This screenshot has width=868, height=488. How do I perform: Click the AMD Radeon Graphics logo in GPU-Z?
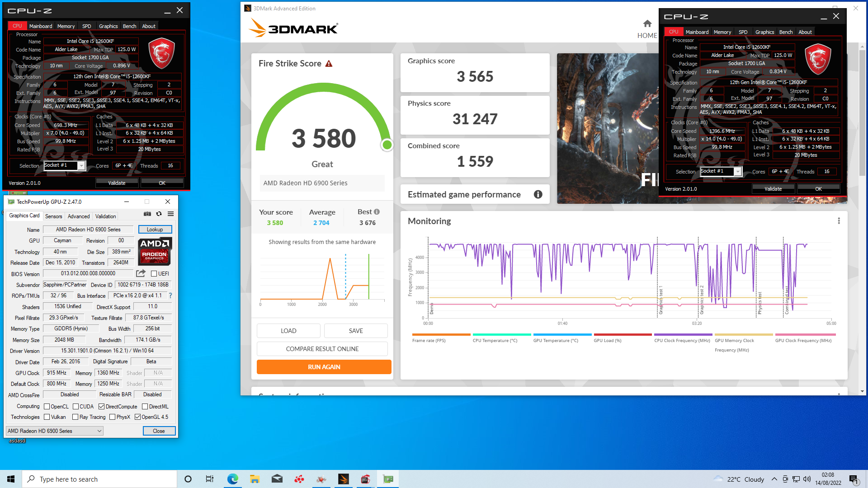(155, 251)
